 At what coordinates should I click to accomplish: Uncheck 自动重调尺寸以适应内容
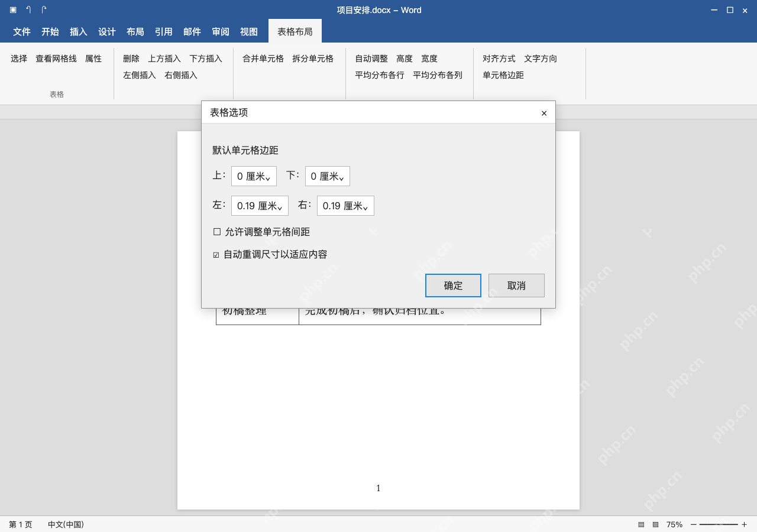(216, 255)
